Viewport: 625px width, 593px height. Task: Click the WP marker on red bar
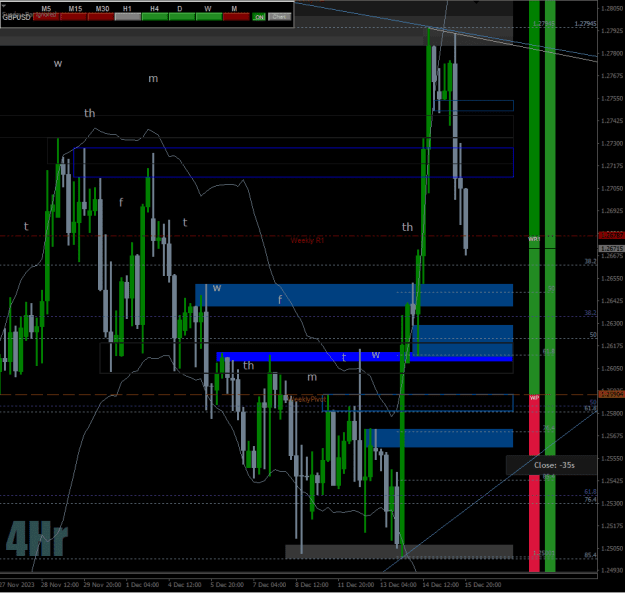[534, 398]
